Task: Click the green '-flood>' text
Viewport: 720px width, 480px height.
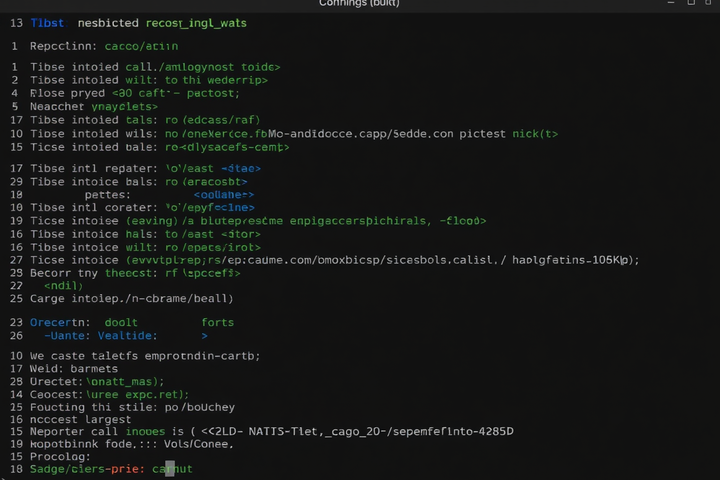Action: [x=462, y=221]
